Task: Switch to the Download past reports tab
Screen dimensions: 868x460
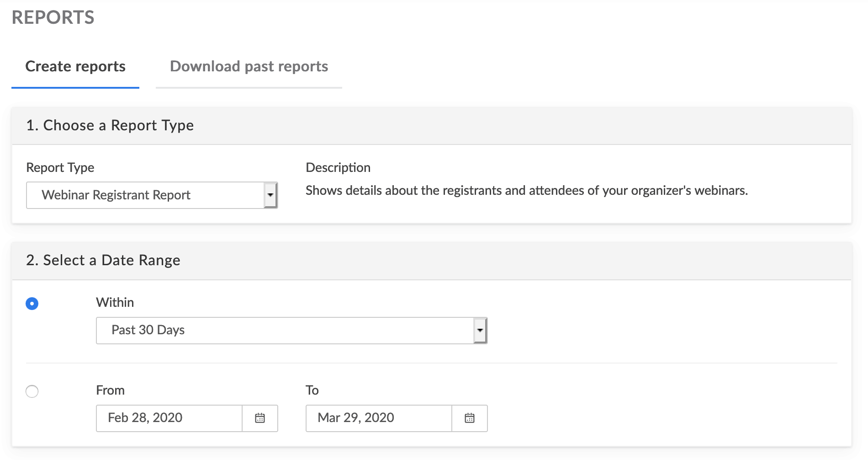Action: click(x=249, y=67)
